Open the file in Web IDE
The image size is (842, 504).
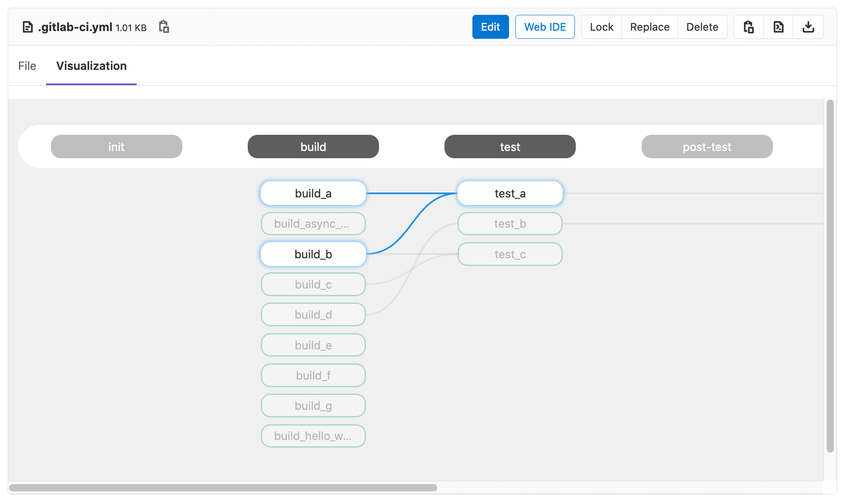click(545, 27)
